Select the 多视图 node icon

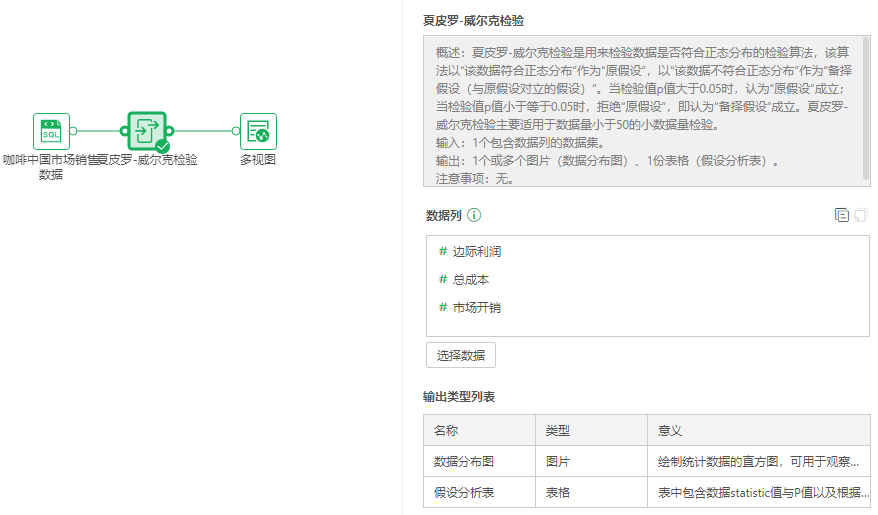tap(258, 131)
